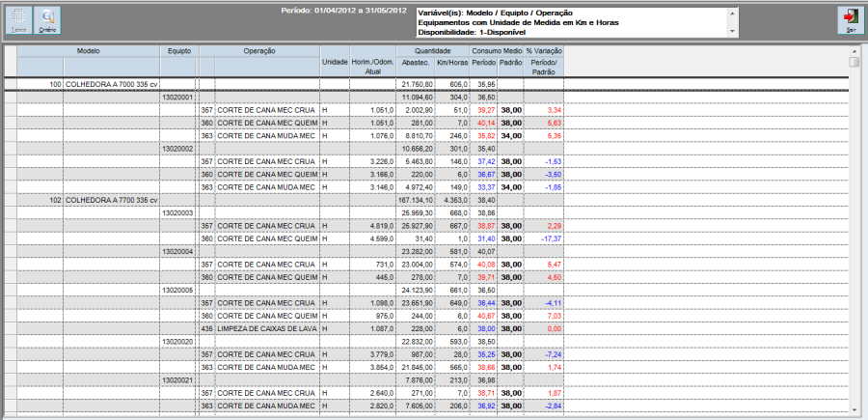Screen dimensions: 868x420
Task: Click the 35,95 consumo average for model 100
Action: pyautogui.click(x=483, y=84)
